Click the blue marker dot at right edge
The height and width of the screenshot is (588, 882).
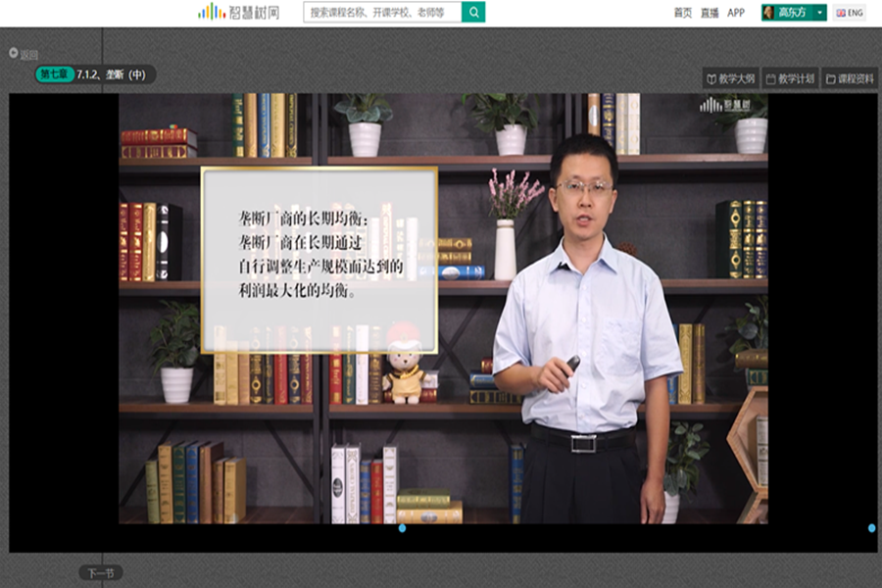click(871, 528)
